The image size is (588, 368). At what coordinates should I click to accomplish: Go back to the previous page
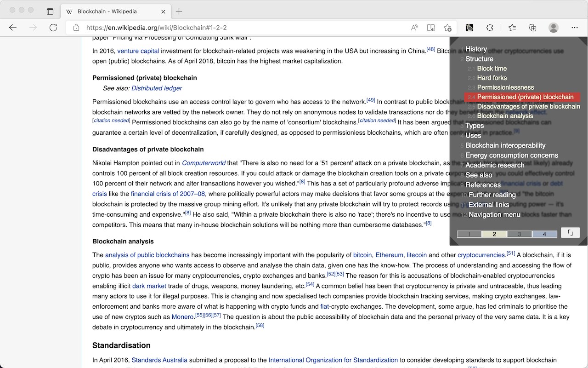pos(13,28)
